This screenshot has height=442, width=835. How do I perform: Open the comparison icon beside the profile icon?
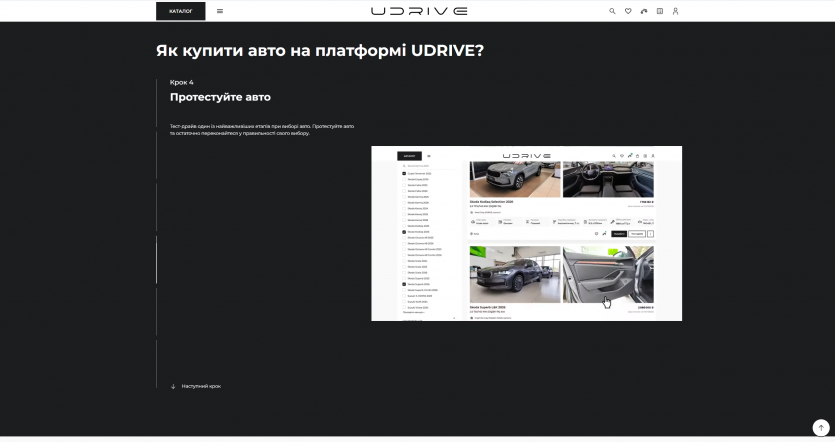tap(660, 11)
